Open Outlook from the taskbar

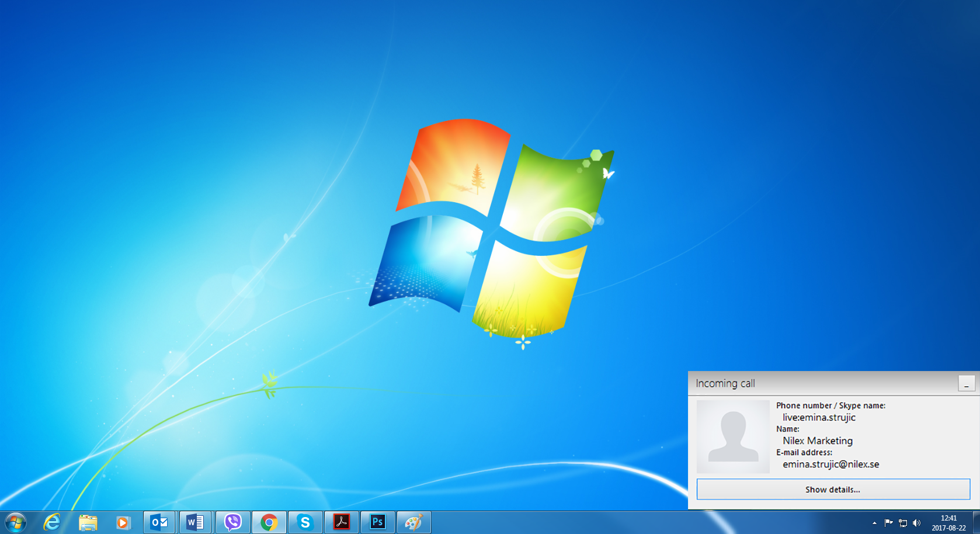tap(159, 522)
